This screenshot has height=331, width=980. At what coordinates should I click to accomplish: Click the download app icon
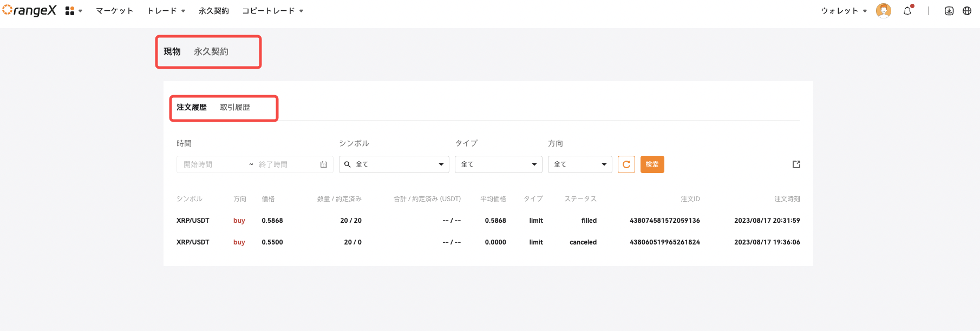tap(949, 11)
